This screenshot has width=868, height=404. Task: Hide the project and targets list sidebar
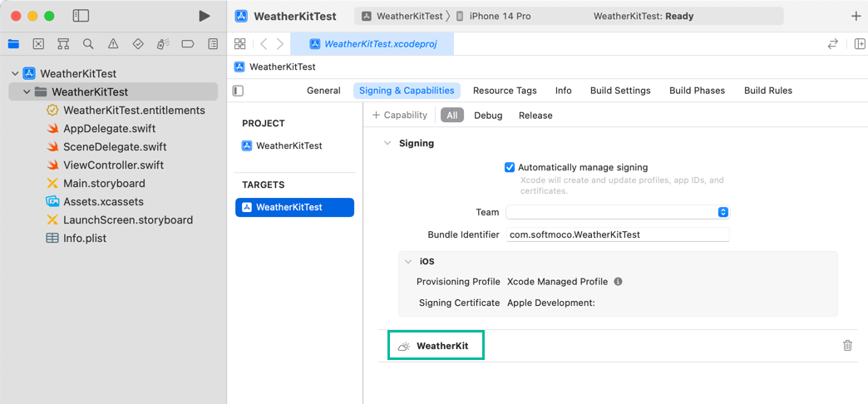tap(239, 91)
